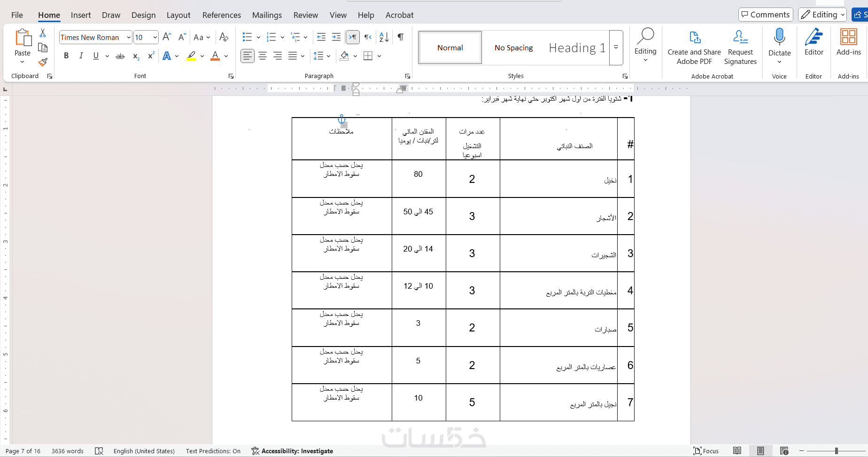
Task: Click Accessibility: Investigate in status bar
Action: [292, 451]
